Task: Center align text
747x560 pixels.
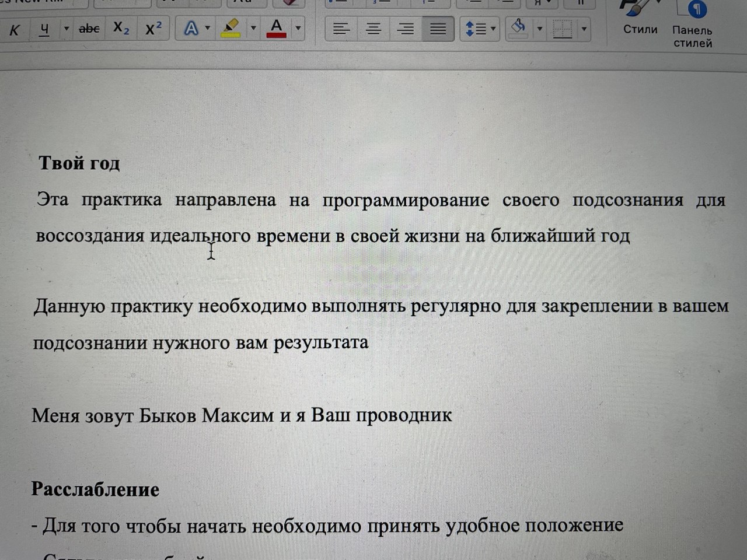Action: tap(373, 28)
